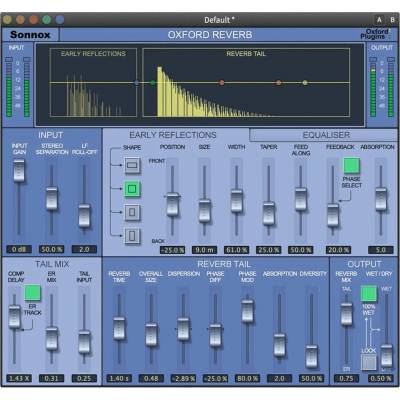Click the 0 dB input gain value field
The width and height of the screenshot is (400, 400).
[x=19, y=249]
